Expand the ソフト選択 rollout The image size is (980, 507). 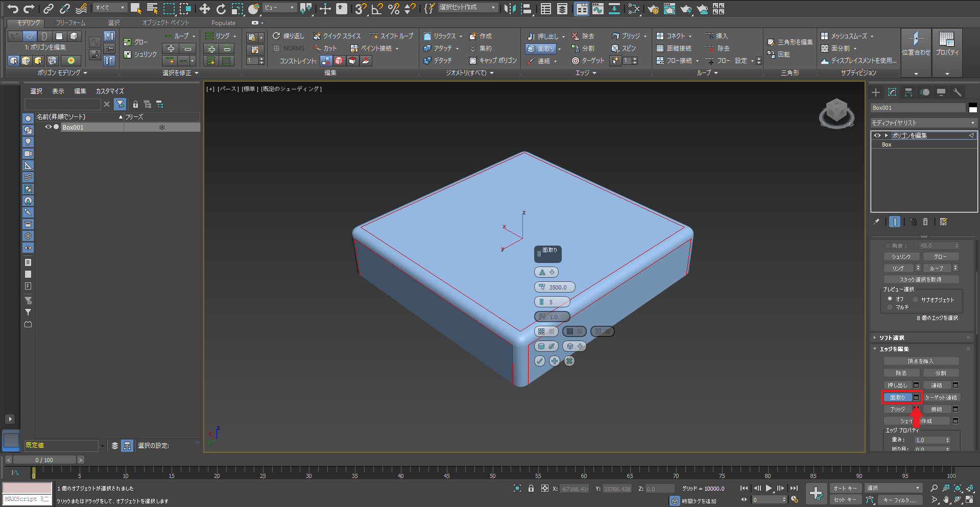[x=891, y=338]
